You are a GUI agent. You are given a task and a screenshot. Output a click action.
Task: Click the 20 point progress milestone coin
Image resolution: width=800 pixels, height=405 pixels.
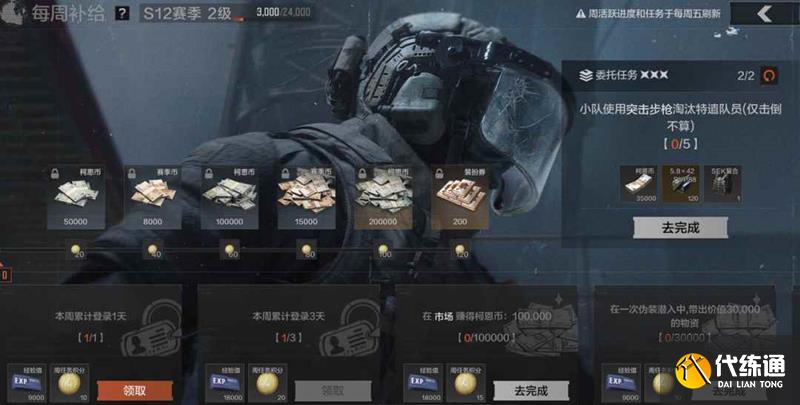(77, 250)
